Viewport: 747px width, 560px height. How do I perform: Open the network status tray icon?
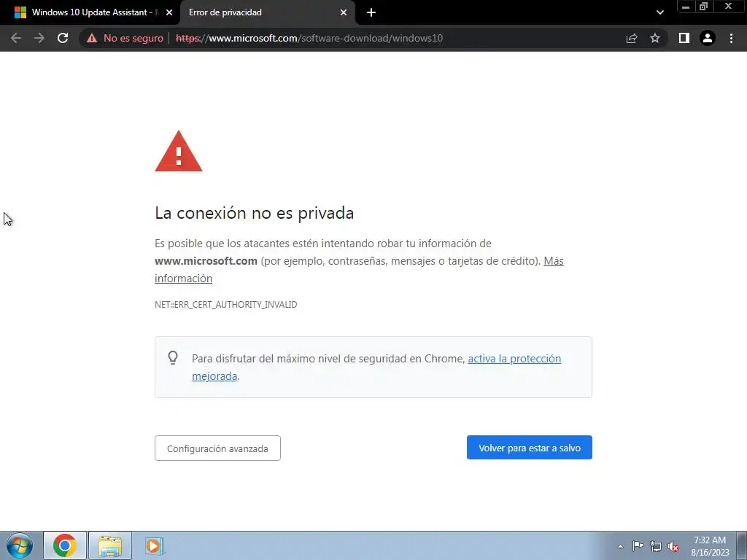click(656, 546)
